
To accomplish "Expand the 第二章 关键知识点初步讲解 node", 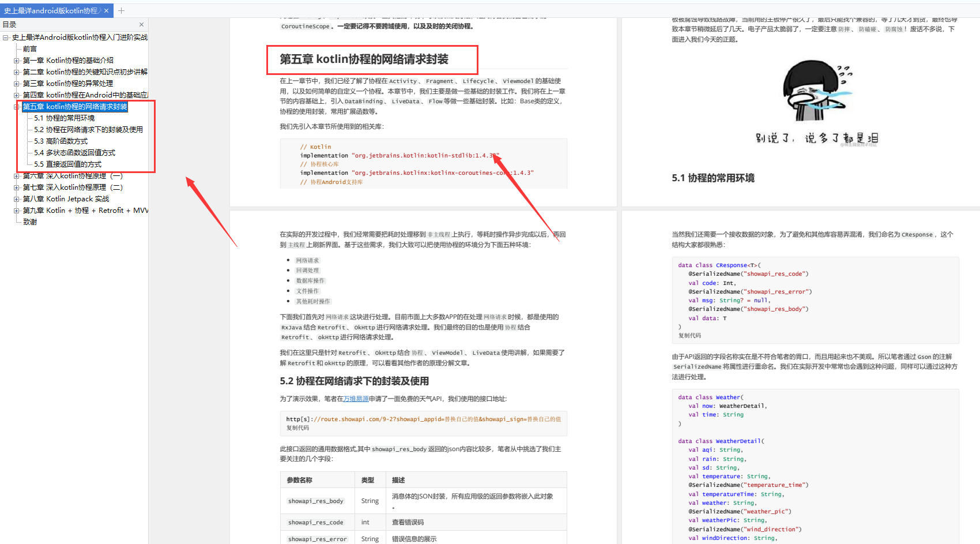I will coord(17,72).
